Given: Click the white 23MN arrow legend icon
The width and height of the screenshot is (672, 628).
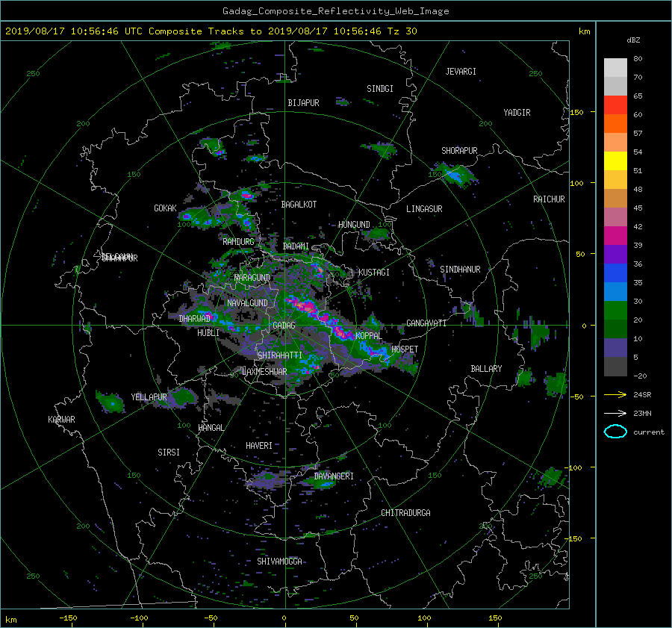Looking at the screenshot, I should coord(615,413).
